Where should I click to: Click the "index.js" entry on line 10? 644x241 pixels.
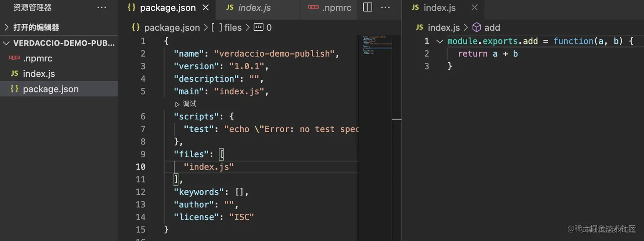(209, 167)
